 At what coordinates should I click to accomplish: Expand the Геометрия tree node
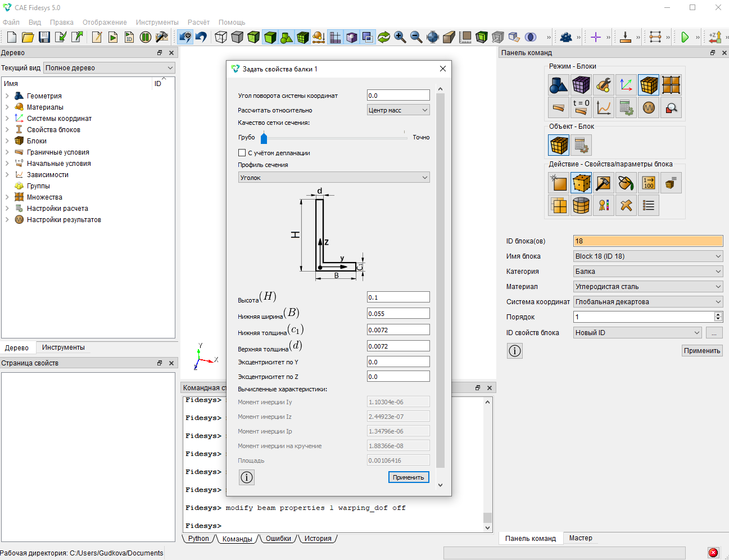pos(7,96)
